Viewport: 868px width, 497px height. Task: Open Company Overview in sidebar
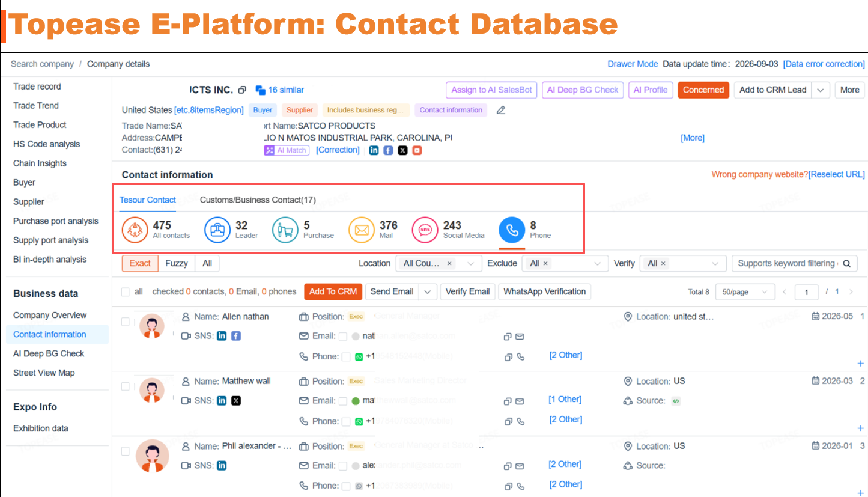[x=50, y=316]
